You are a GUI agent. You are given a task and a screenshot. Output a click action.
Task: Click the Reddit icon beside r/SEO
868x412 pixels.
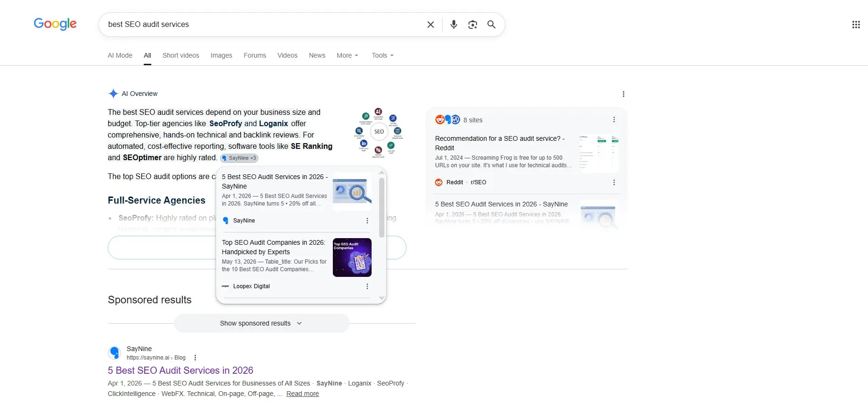click(439, 182)
